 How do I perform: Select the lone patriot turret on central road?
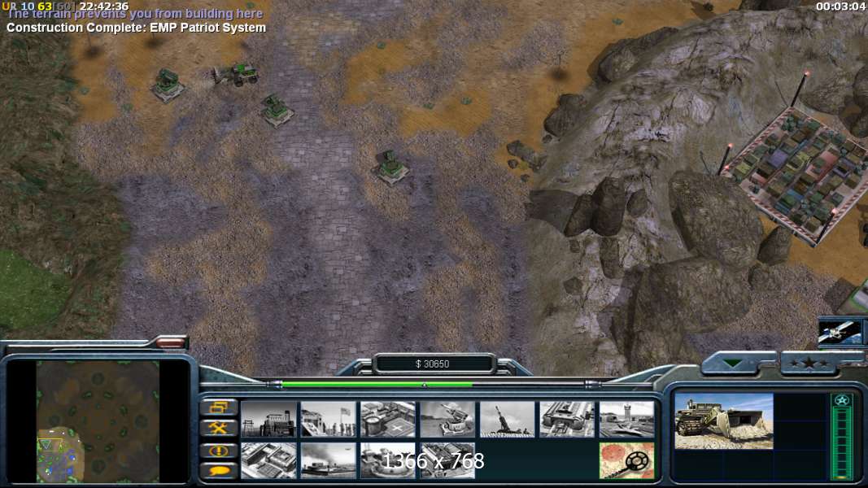point(391,167)
